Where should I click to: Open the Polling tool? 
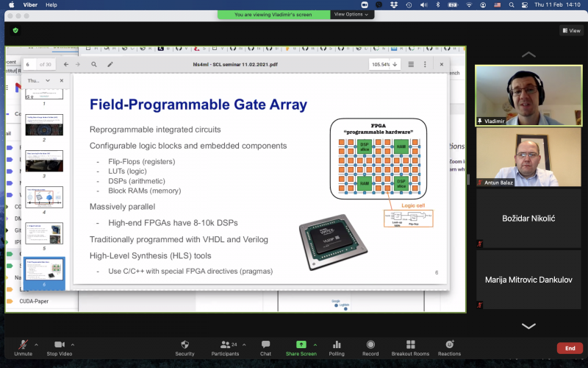click(x=337, y=347)
